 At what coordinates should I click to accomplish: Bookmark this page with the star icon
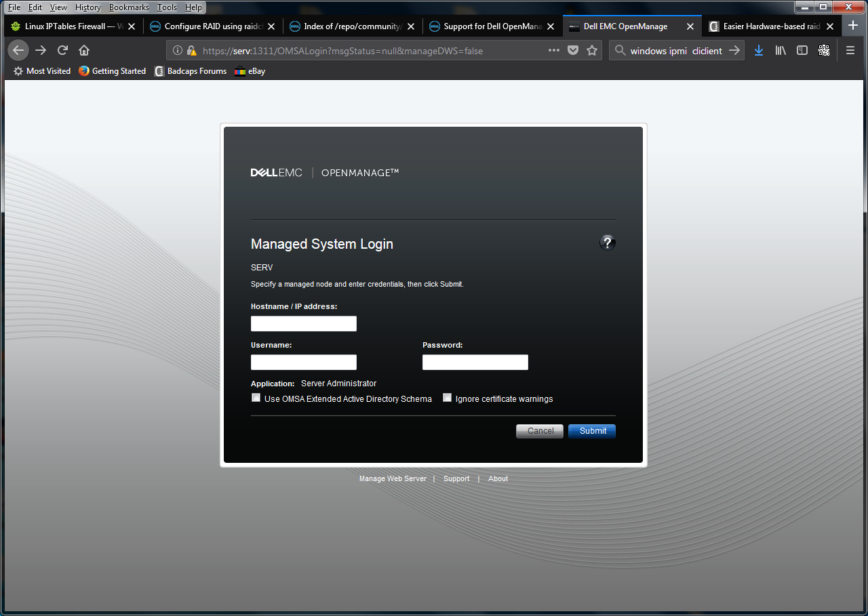592,50
